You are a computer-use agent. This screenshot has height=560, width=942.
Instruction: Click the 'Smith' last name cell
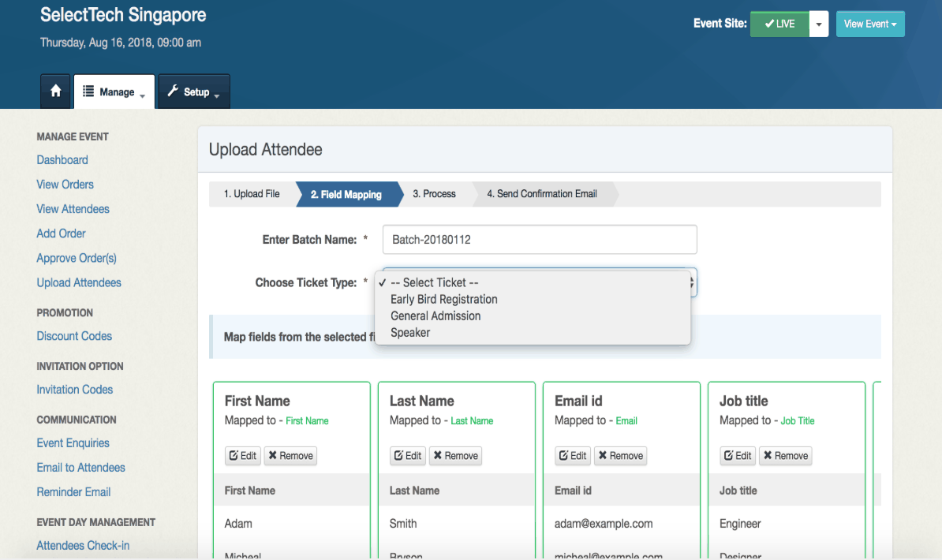403,524
